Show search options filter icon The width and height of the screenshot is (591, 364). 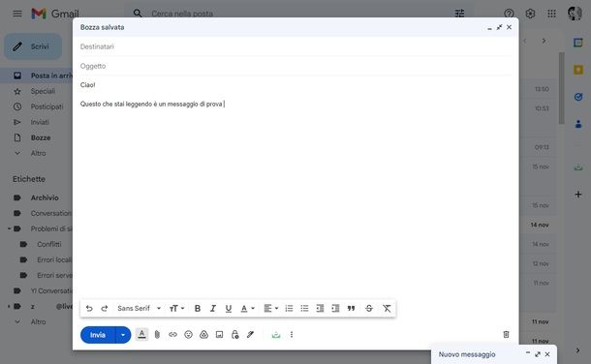click(459, 14)
